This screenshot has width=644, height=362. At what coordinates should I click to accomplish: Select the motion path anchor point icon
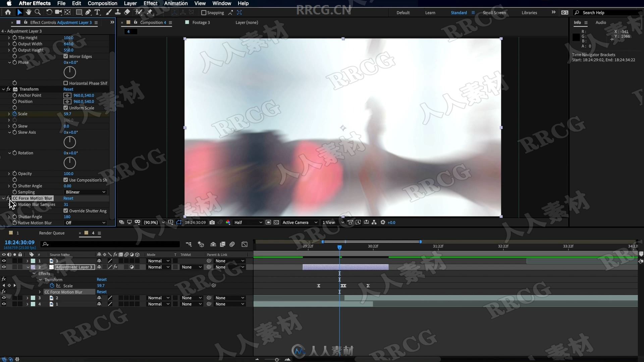coord(67,95)
